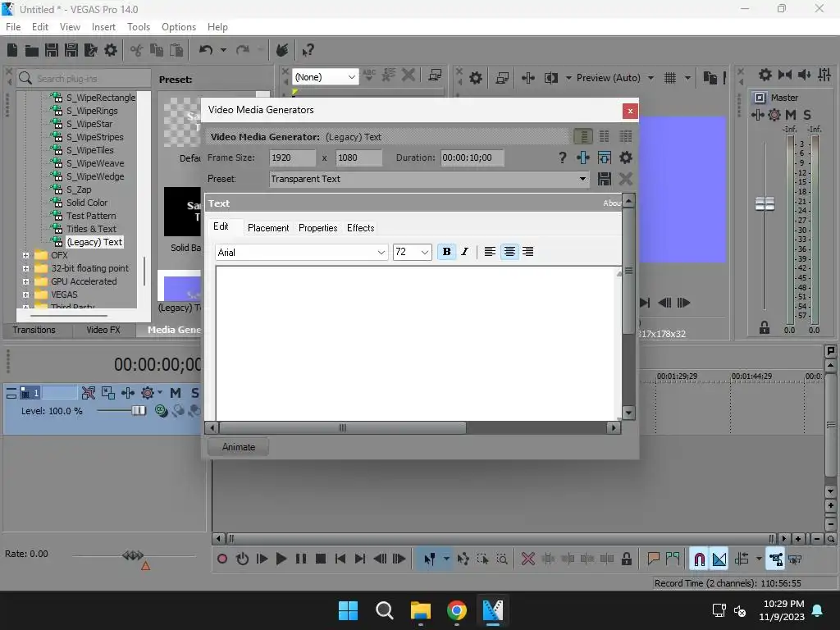Click the Search plug-ins field

click(x=84, y=79)
